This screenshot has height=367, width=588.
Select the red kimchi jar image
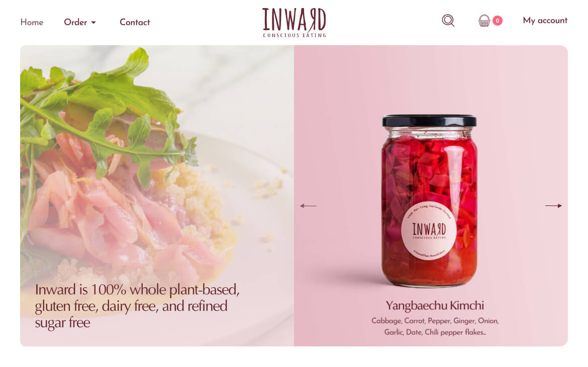point(429,201)
